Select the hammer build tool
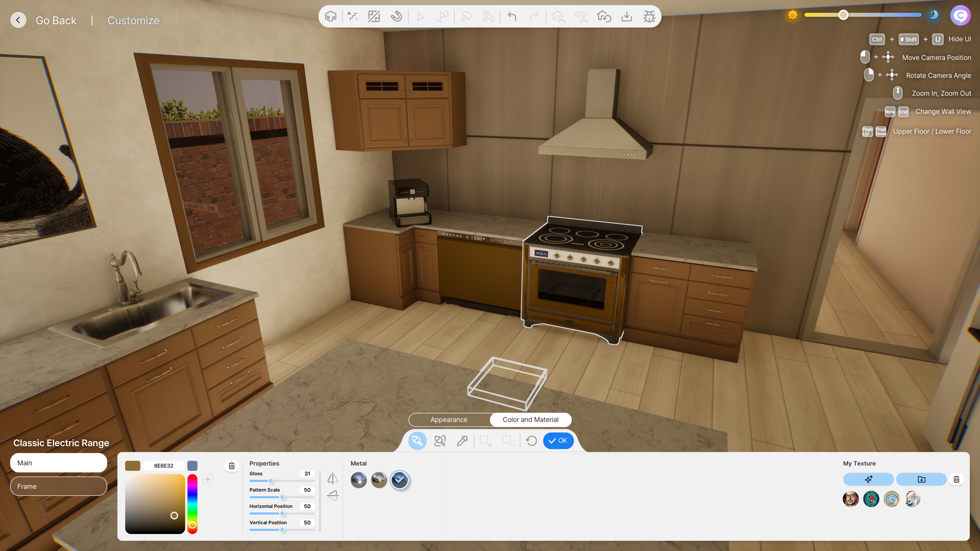Viewport: 980px width, 551px height. pos(466,16)
